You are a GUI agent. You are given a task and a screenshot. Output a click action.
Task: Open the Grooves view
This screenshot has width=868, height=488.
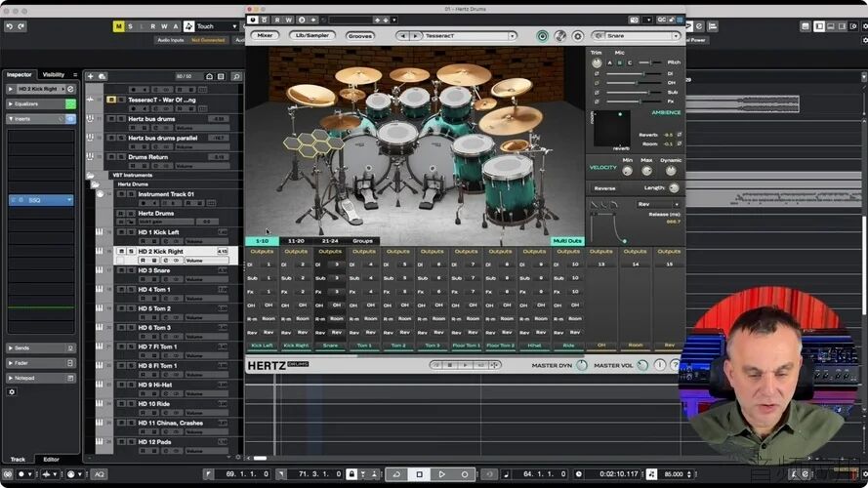pyautogui.click(x=360, y=36)
